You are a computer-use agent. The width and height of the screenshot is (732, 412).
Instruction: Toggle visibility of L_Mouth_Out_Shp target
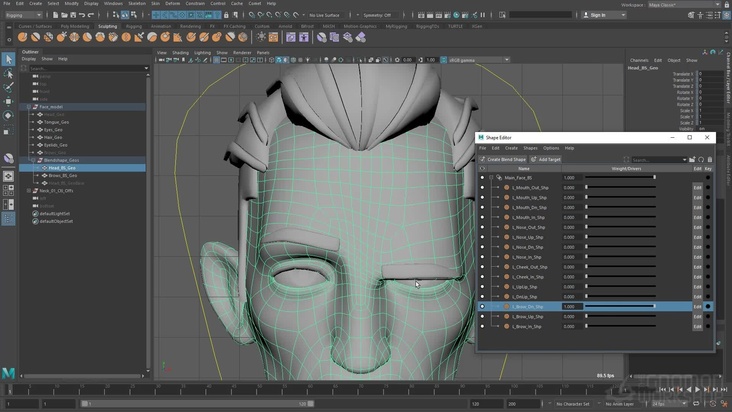(x=482, y=188)
